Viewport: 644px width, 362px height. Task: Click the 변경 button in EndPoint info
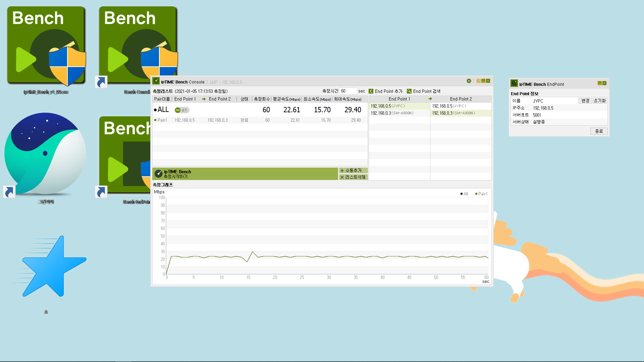pos(585,101)
